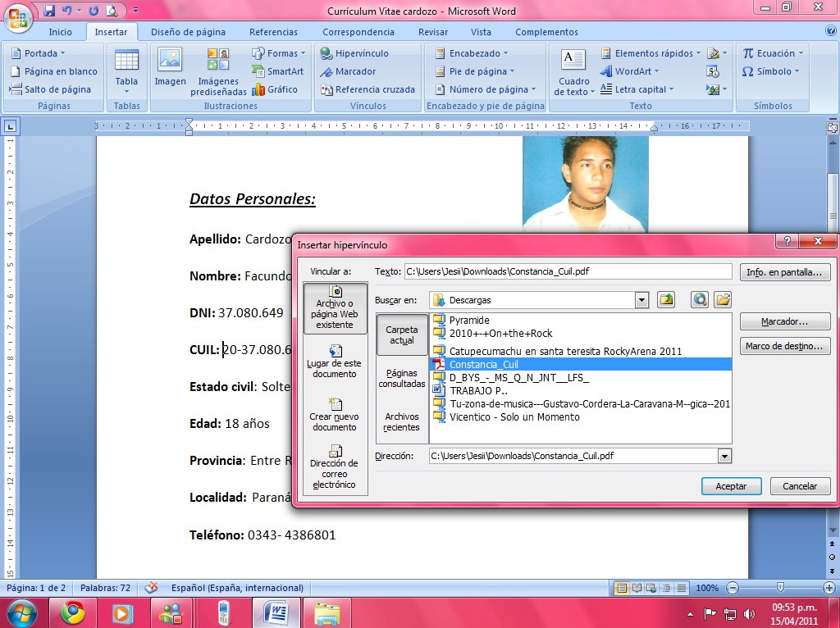This screenshot has height=628, width=840.
Task: Save the document from quick access toolbar
Action: (49, 10)
